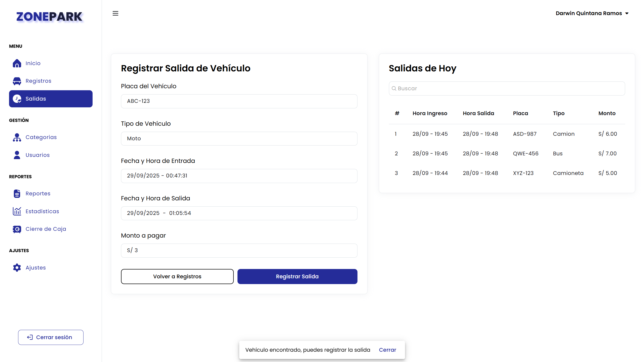Viewport: 644px width, 362px height.
Task: Click the car icon next to Registros
Action: click(17, 81)
